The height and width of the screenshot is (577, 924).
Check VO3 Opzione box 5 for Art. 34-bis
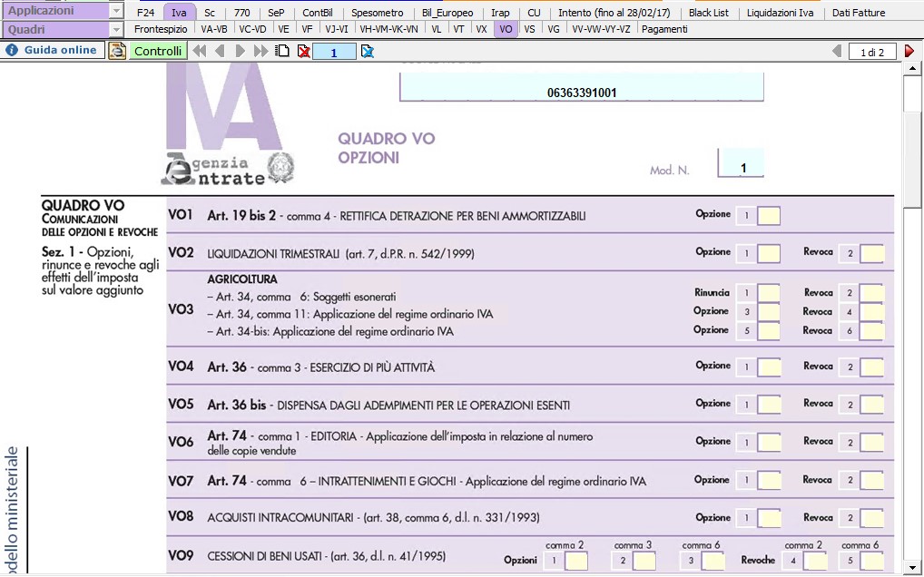pyautogui.click(x=769, y=331)
